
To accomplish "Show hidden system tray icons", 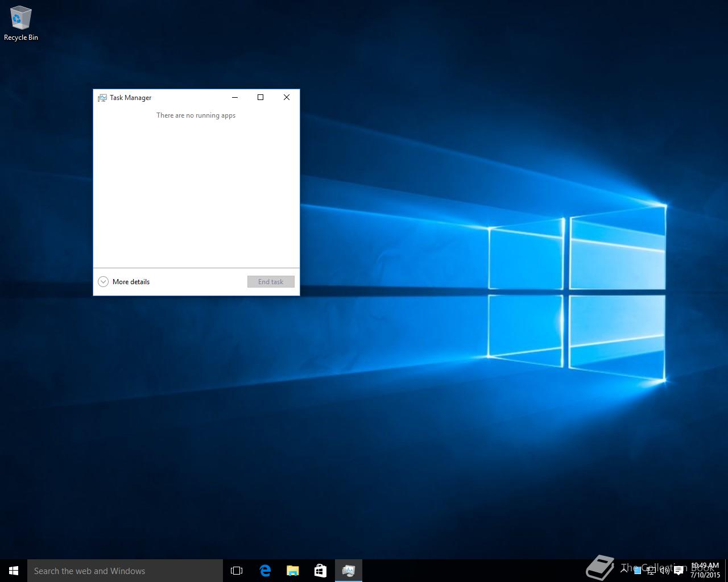I will 624,570.
